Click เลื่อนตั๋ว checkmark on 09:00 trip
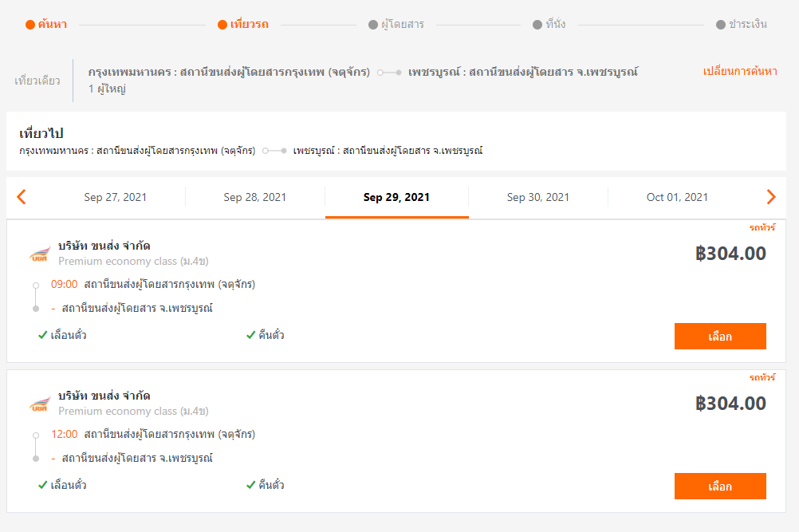 point(43,335)
